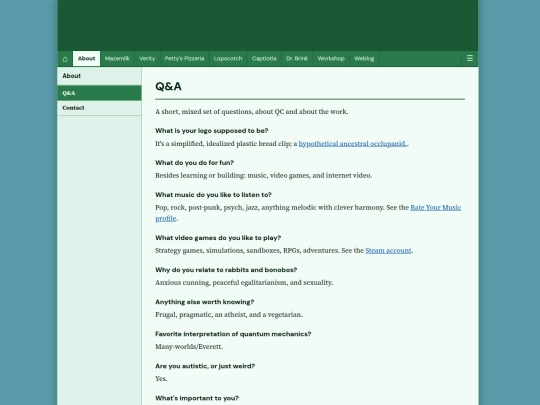Click the About sidebar heading
The width and height of the screenshot is (540, 405).
click(x=72, y=76)
